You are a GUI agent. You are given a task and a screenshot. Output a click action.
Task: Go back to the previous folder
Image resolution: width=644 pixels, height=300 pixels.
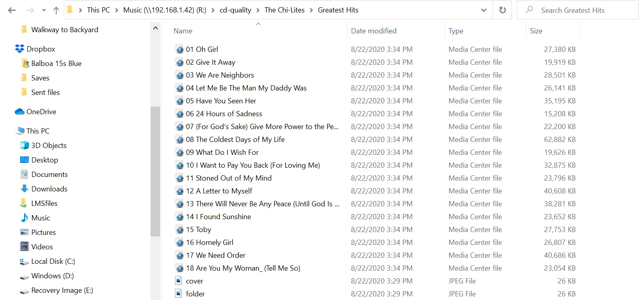tap(12, 10)
